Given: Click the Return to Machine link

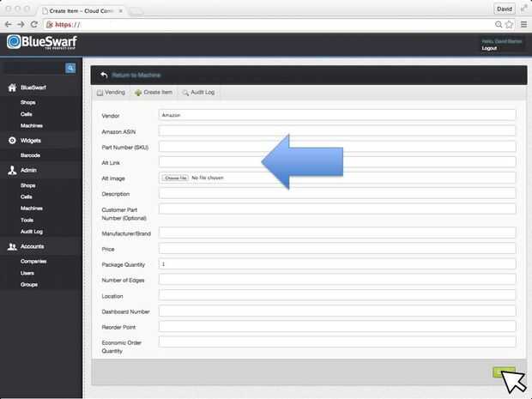Looking at the screenshot, I should point(136,75).
